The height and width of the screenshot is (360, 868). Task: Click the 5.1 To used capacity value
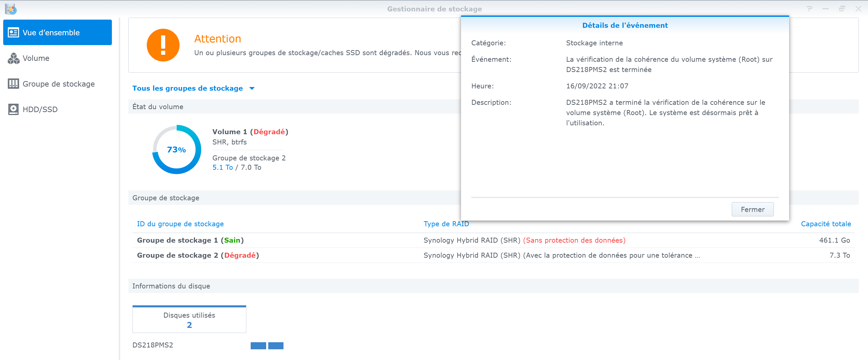click(222, 167)
